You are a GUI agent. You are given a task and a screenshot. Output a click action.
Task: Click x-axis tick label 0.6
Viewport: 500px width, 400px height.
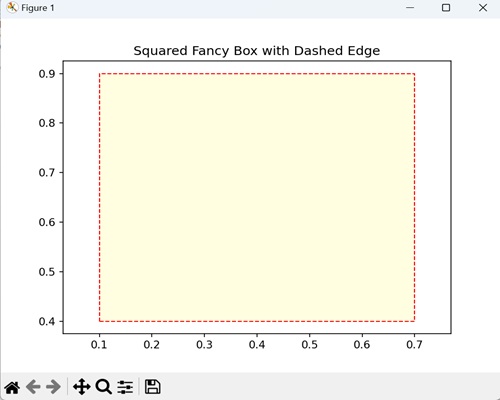(362, 345)
